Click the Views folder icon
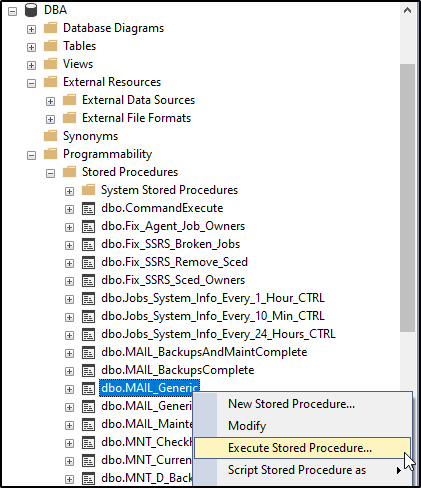The image size is (421, 488). coord(51,64)
